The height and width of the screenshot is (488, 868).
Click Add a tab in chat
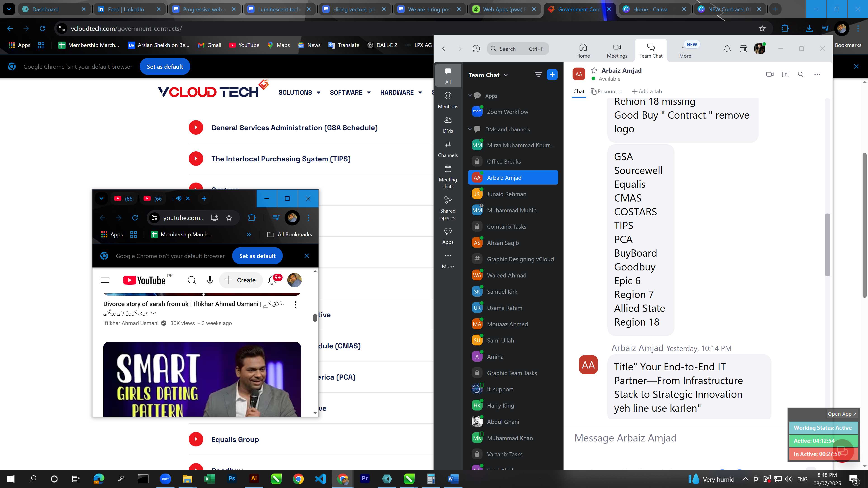[647, 91]
